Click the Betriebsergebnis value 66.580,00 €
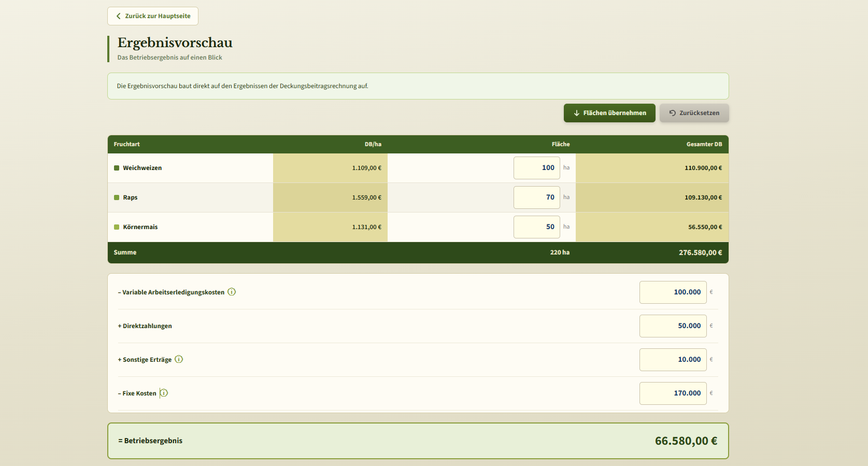The image size is (868, 466). click(686, 441)
